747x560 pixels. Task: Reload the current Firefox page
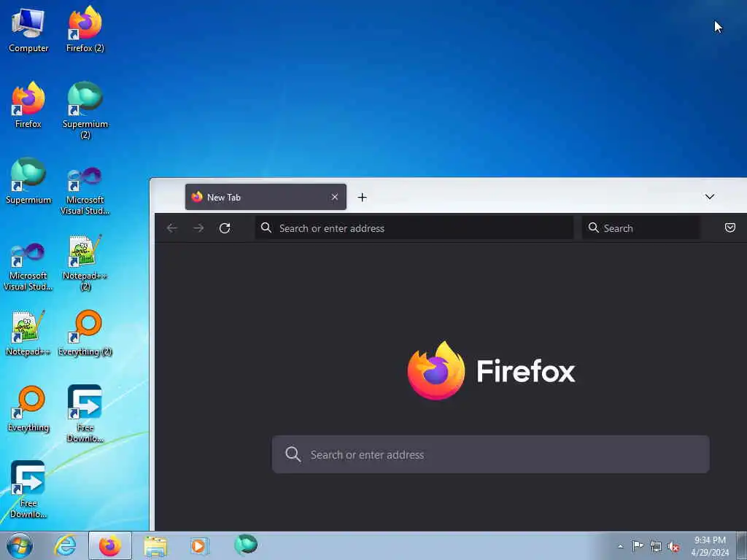(225, 228)
